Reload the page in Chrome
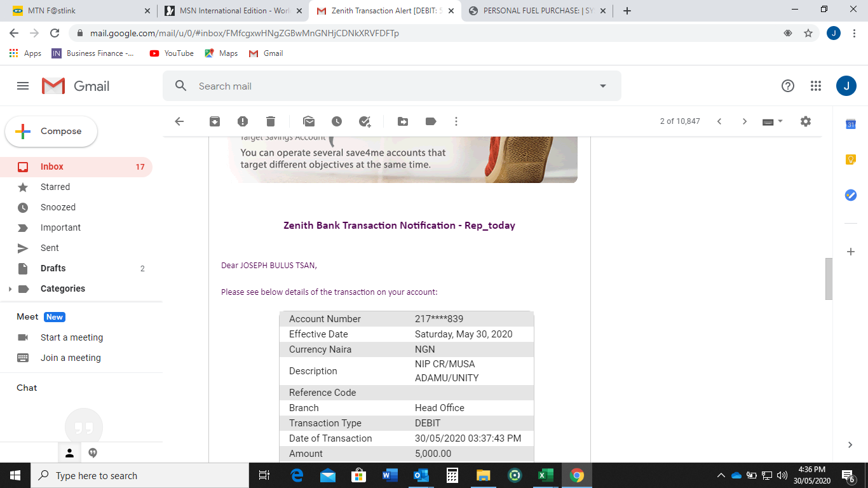Image resolution: width=868 pixels, height=488 pixels. pos(55,33)
